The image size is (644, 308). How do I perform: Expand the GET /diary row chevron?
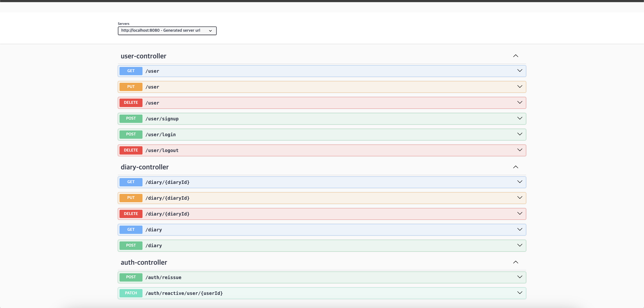tap(519, 229)
